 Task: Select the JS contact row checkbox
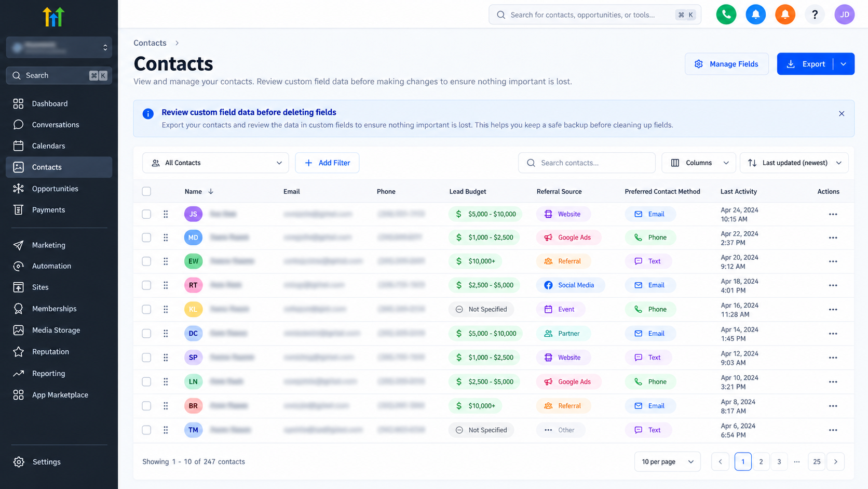146,214
